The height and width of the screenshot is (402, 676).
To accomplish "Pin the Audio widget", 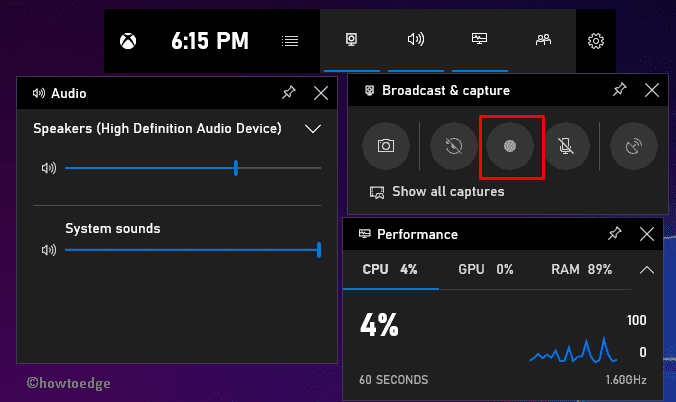I will coord(288,93).
